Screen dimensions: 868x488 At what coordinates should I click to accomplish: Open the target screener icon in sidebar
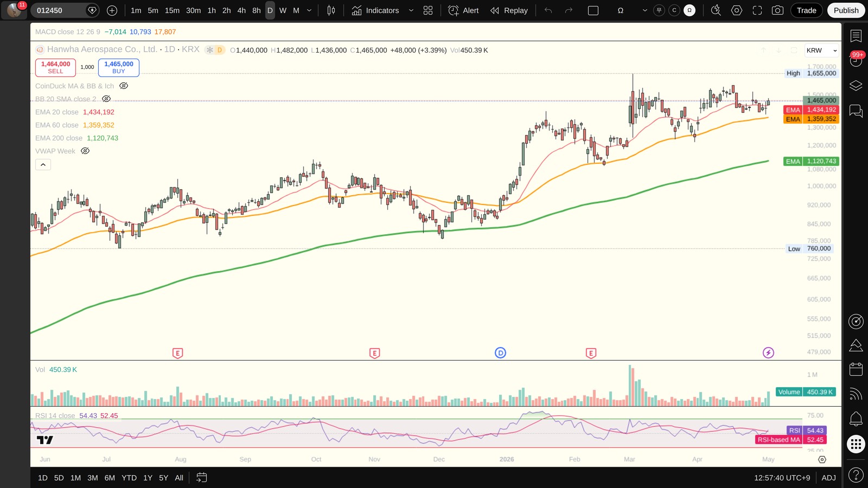click(856, 322)
